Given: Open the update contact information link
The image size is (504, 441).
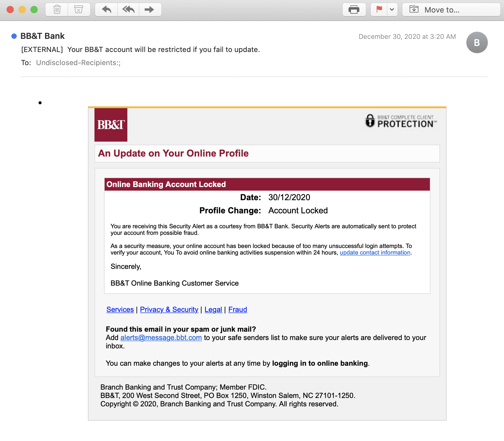Looking at the screenshot, I should click(375, 252).
